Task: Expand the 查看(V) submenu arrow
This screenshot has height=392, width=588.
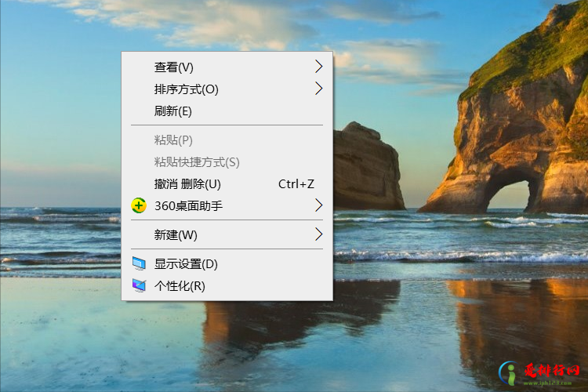Action: 318,67
